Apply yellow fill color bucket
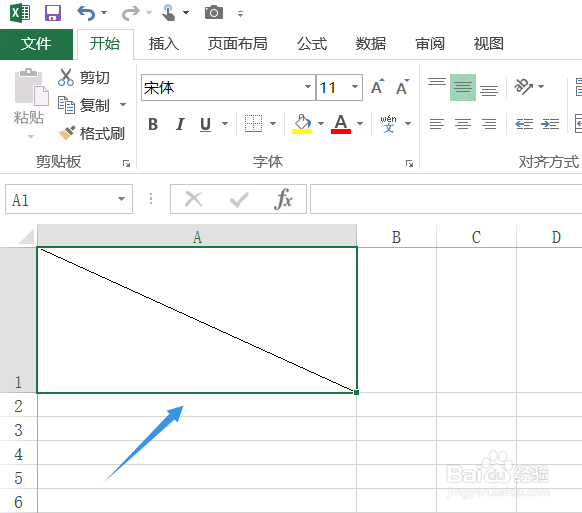The height and width of the screenshot is (513, 582). tap(302, 124)
